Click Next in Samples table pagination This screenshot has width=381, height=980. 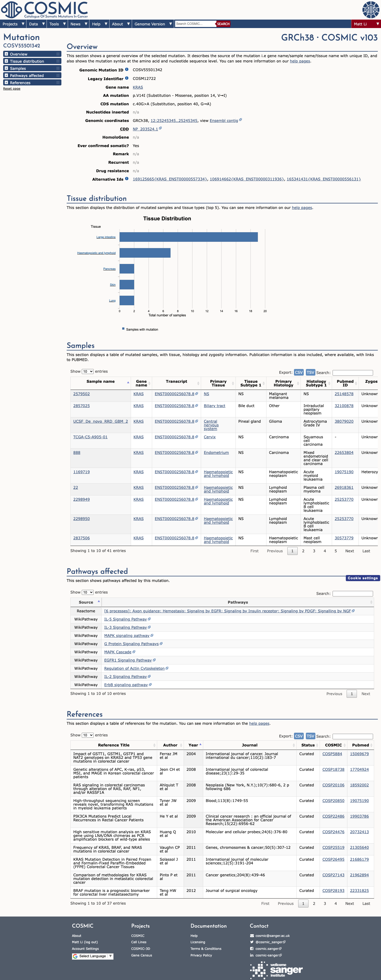pyautogui.click(x=350, y=551)
